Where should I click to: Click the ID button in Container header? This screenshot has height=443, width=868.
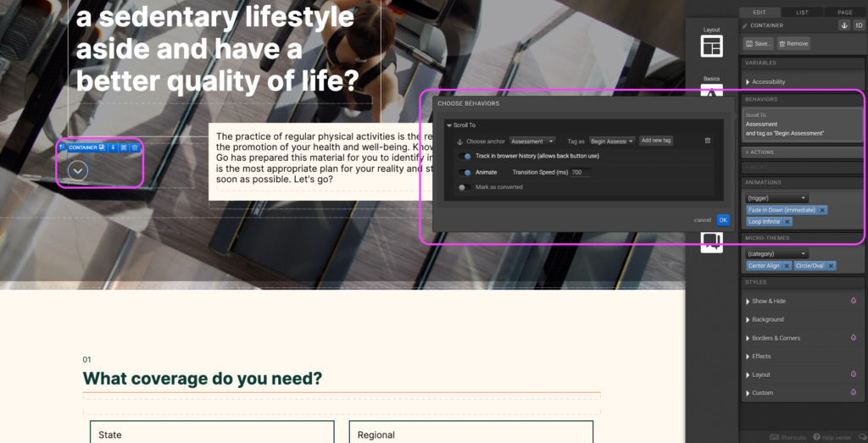[858, 25]
